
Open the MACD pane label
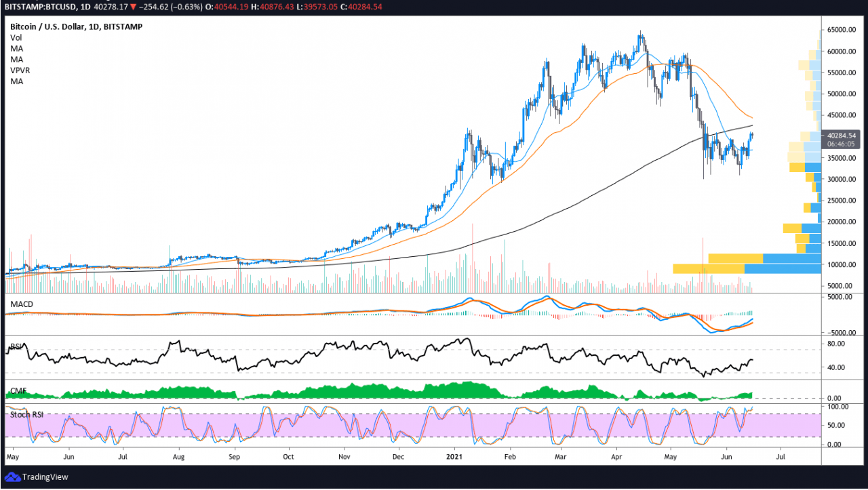pyautogui.click(x=21, y=304)
